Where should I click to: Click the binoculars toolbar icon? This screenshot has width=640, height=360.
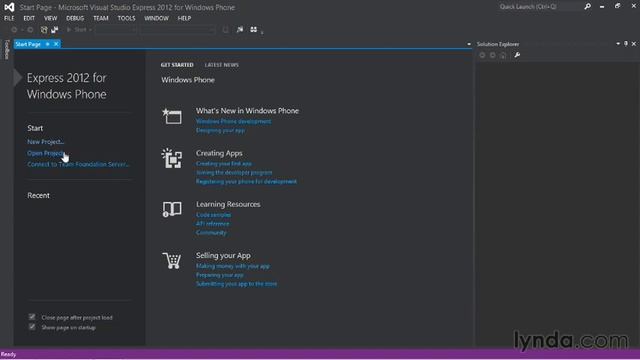253,29
